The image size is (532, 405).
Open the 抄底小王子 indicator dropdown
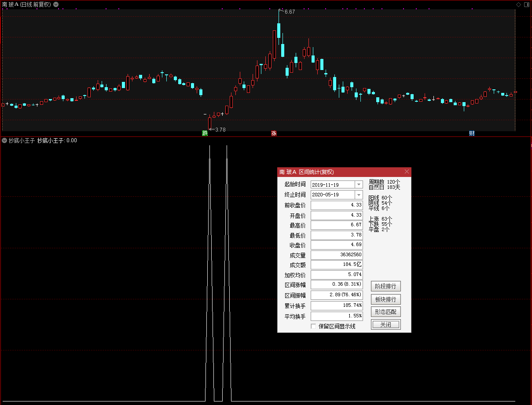click(4, 141)
